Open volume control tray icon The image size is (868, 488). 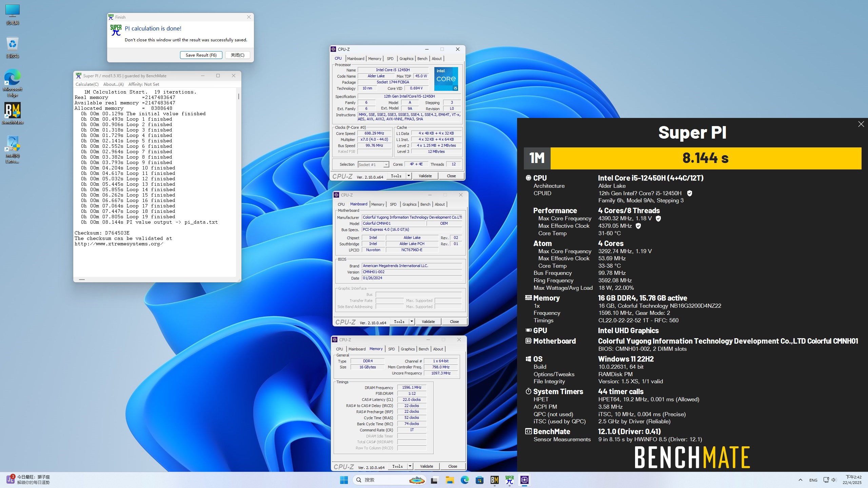click(x=834, y=480)
